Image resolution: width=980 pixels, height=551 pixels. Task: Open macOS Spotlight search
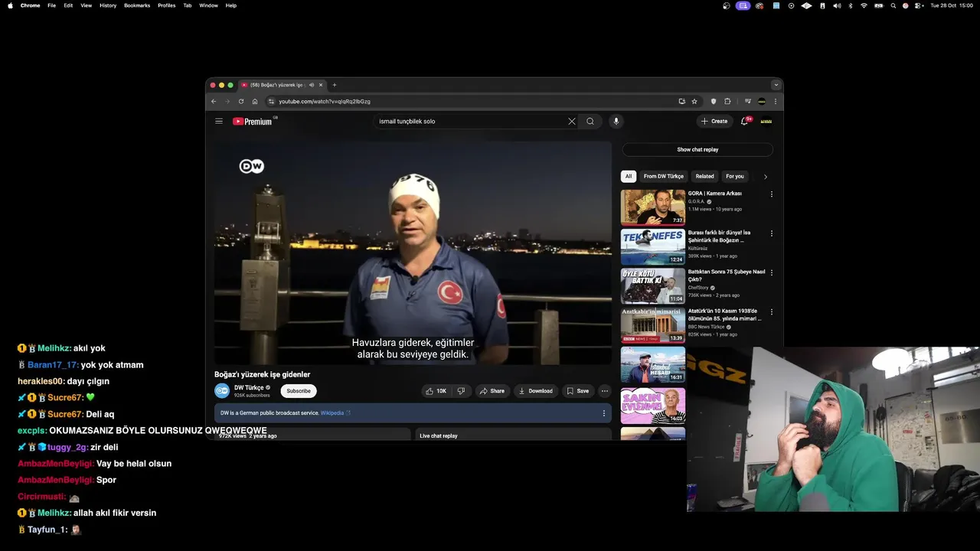pyautogui.click(x=893, y=5)
